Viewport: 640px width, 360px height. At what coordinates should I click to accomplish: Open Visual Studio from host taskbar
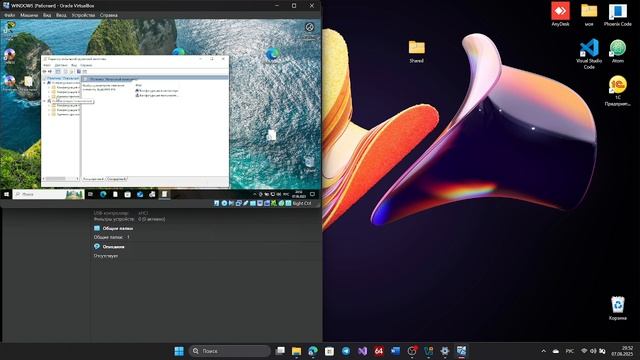point(362,351)
